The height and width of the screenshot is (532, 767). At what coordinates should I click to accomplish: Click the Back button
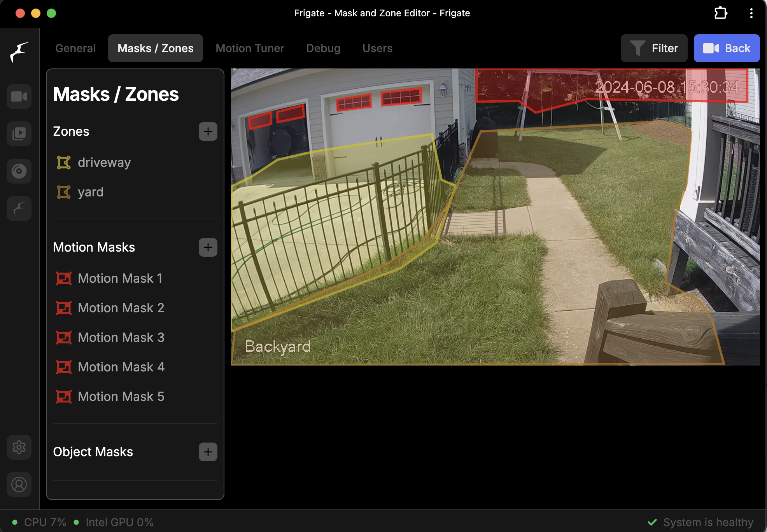click(x=727, y=48)
